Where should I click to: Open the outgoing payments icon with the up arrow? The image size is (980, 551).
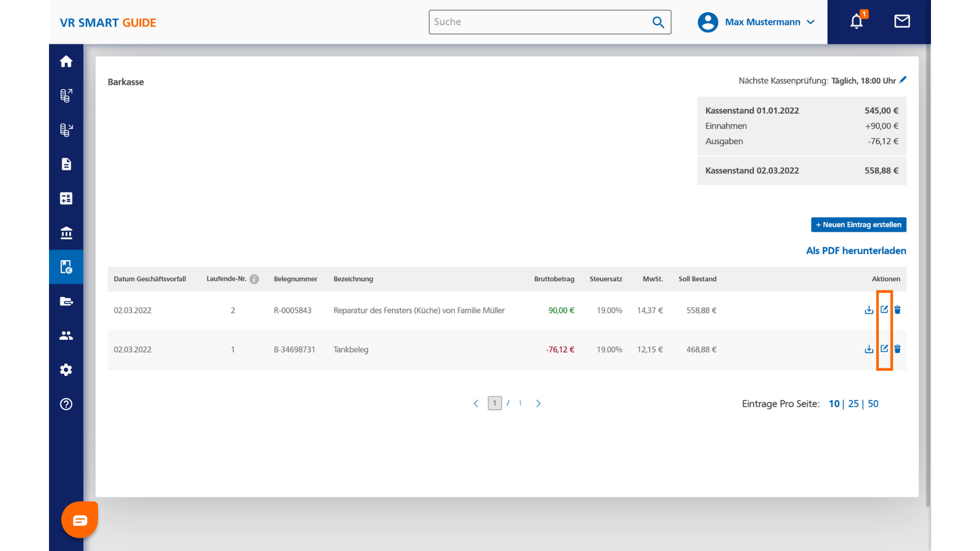66,95
